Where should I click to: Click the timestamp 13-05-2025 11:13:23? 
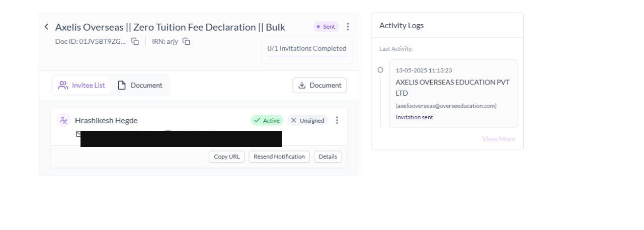424,70
